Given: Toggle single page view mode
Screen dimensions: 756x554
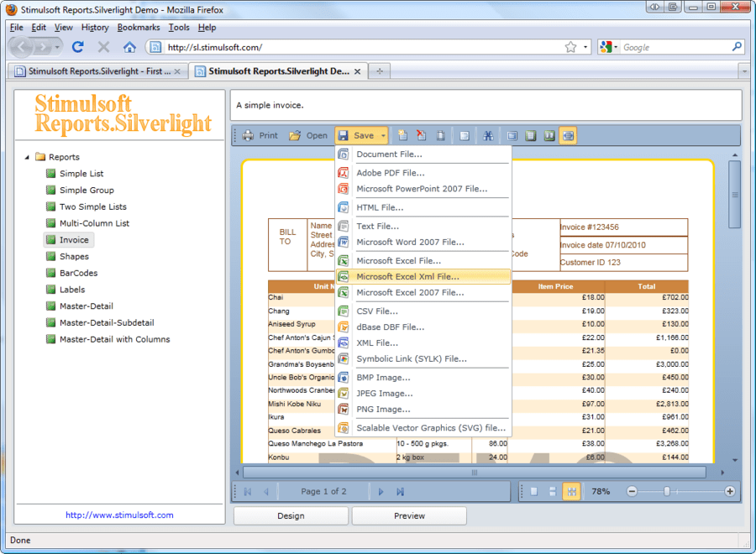Looking at the screenshot, I should (533, 491).
